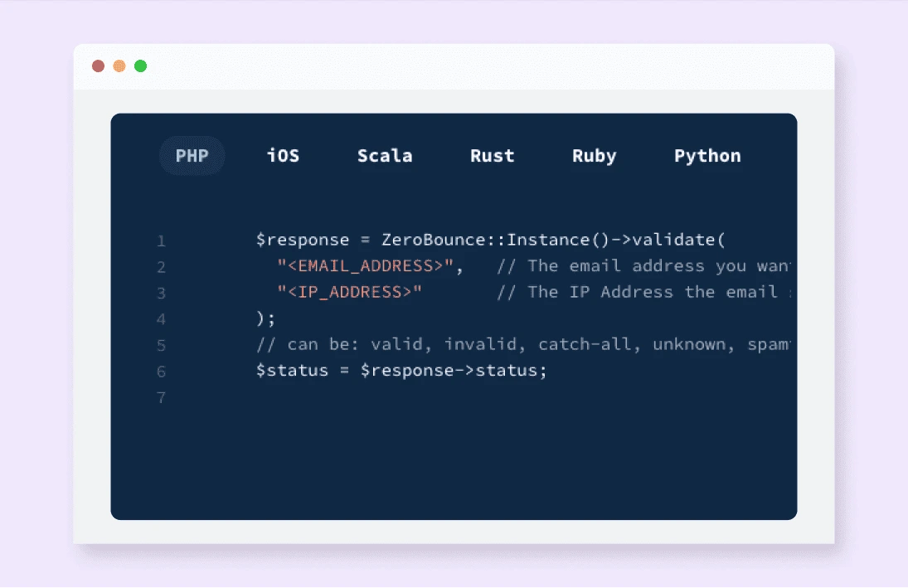
Task: Click the validate function name
Action: [675, 240]
